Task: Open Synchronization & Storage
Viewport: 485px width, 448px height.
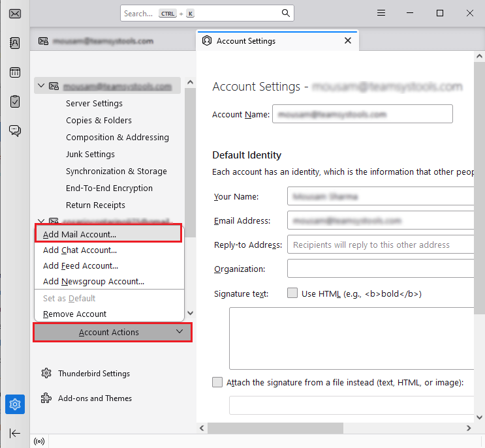Action: click(x=116, y=171)
